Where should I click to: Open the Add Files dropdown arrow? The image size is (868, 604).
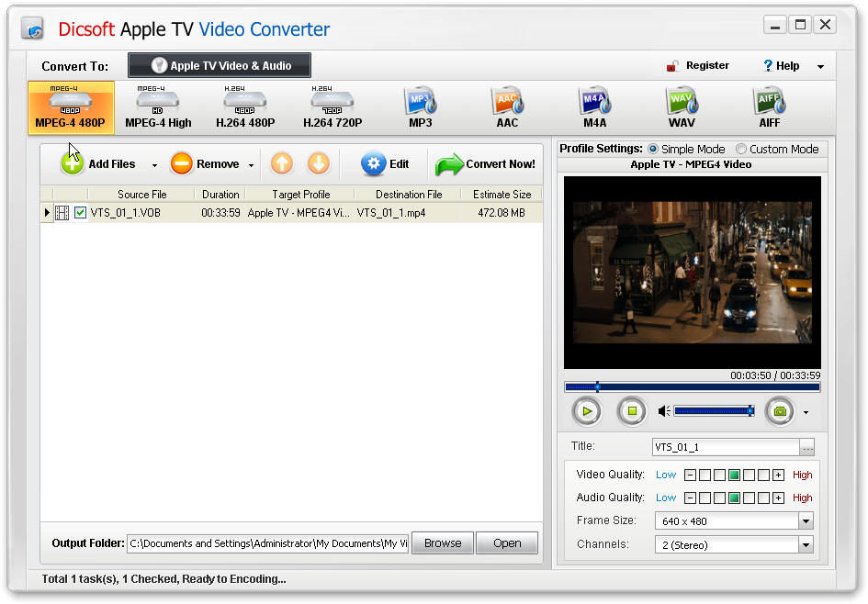(x=154, y=165)
